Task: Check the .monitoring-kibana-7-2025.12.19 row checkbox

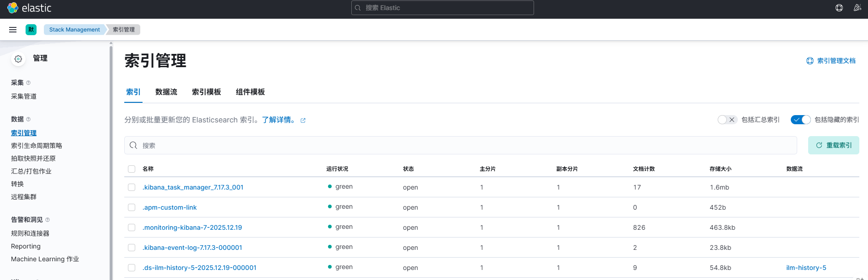Action: tap(132, 227)
